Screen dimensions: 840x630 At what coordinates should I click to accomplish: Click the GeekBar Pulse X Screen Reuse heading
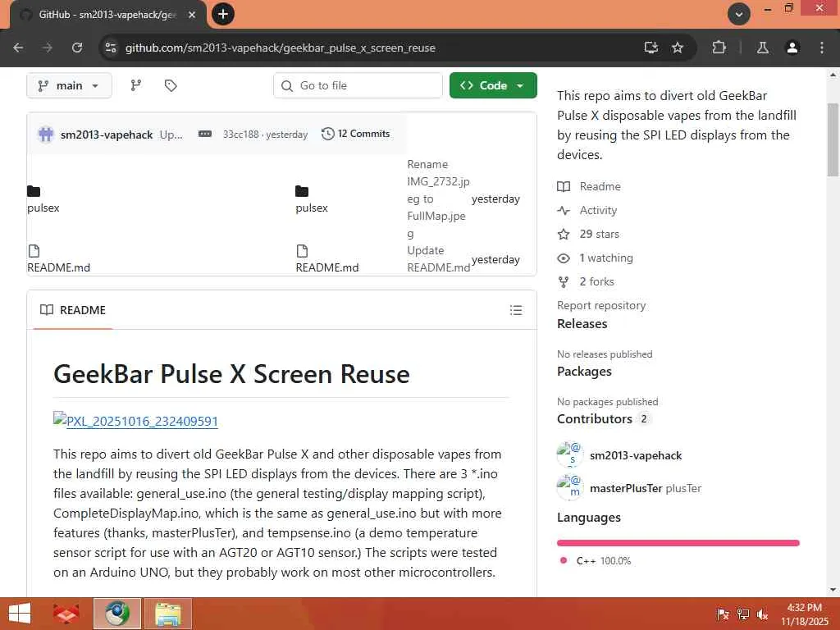coord(231,374)
